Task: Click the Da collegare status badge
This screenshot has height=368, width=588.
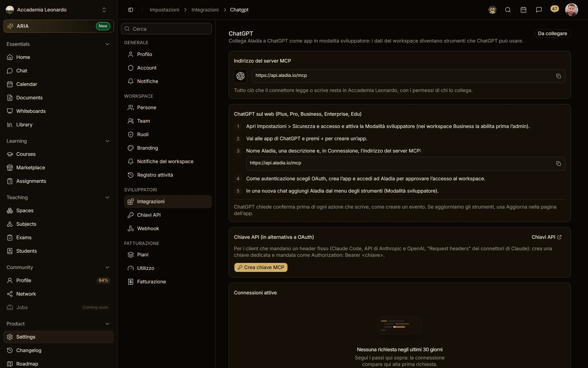Action: [552, 34]
